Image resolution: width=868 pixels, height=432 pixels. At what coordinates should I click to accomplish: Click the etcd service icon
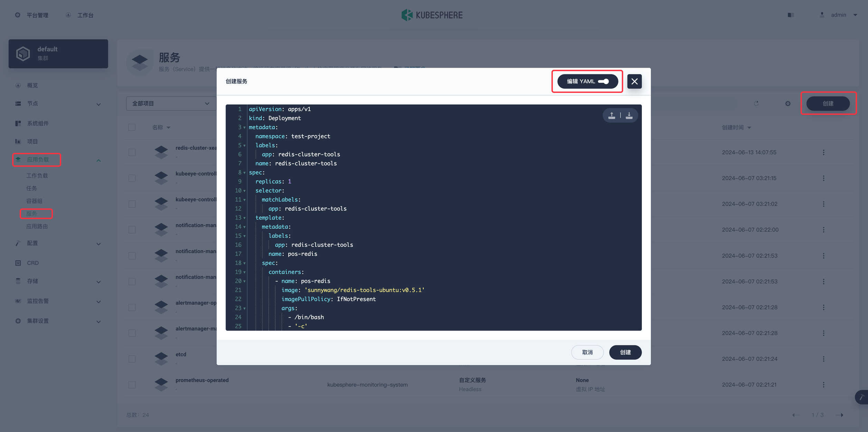click(x=161, y=359)
